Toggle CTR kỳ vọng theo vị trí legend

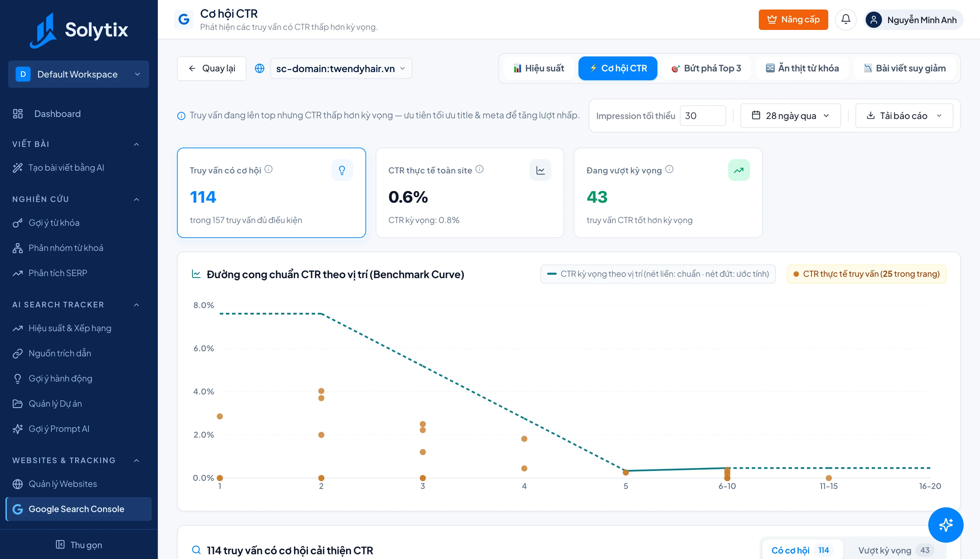[x=658, y=274]
